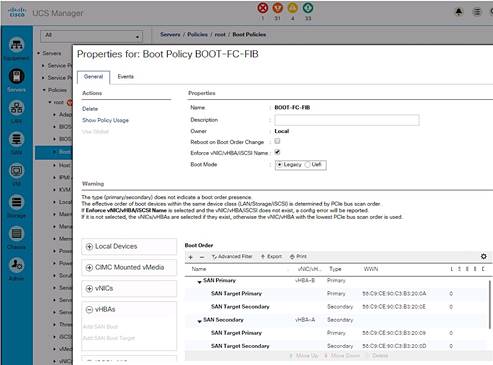The height and width of the screenshot is (365, 493).
Task: Open the notifications bell icon
Action: click(459, 12)
